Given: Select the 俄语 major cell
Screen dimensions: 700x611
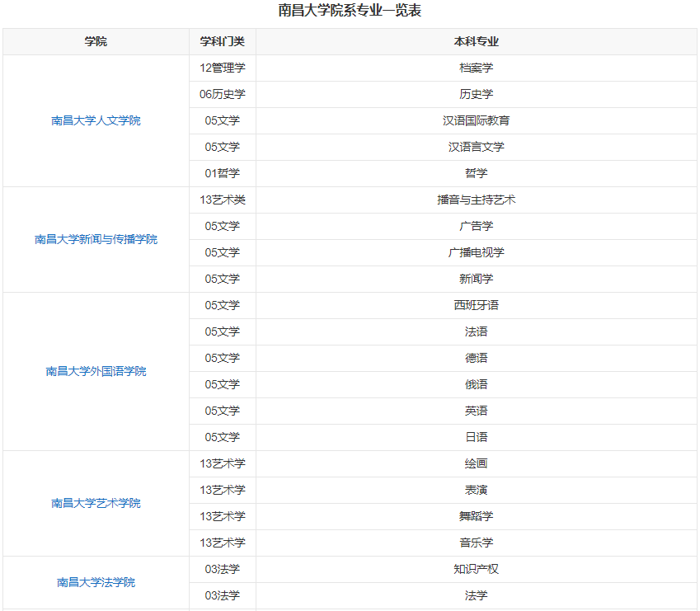Looking at the screenshot, I should pyautogui.click(x=477, y=384).
